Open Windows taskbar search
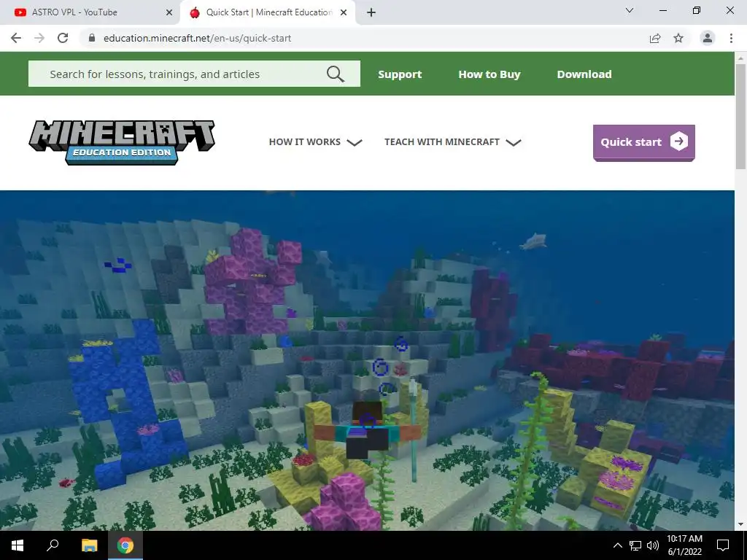 (x=53, y=545)
